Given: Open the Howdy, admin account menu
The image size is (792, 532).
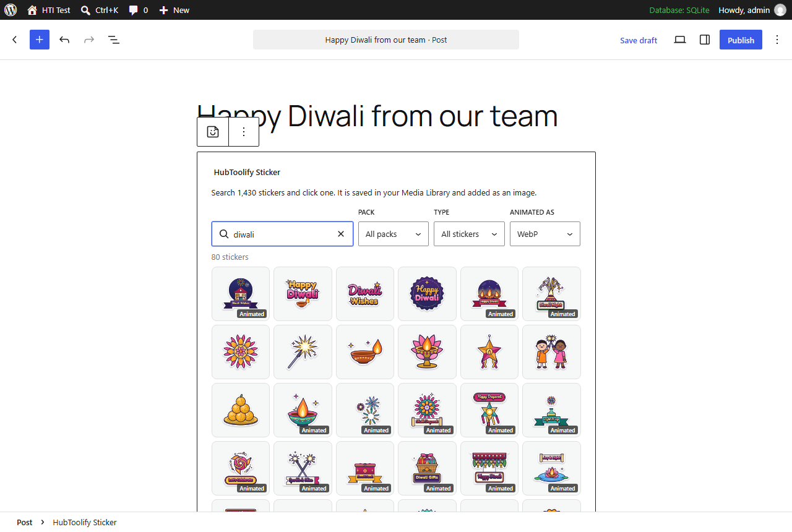Looking at the screenshot, I should tap(752, 10).
